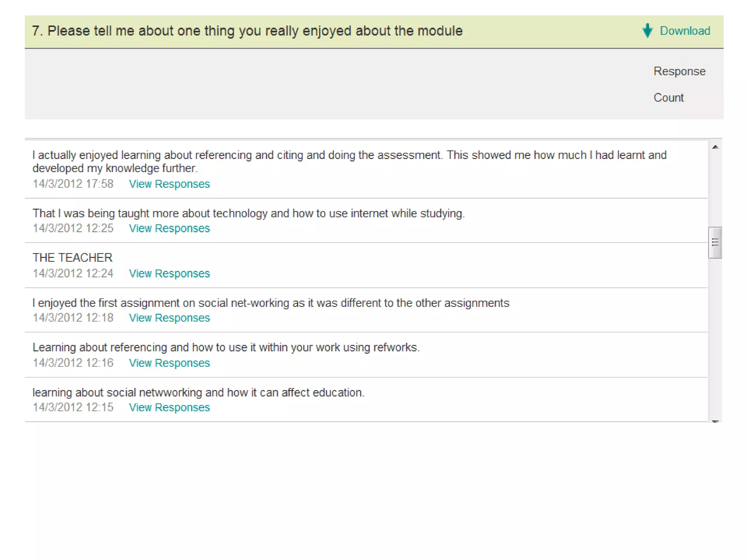Image resolution: width=747 pixels, height=560 pixels.
Task: Click the scrollbar thumb handle
Action: click(x=715, y=242)
